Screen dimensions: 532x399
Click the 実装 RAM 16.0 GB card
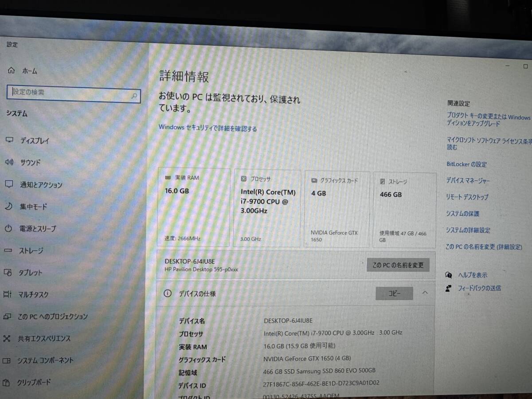click(194, 207)
